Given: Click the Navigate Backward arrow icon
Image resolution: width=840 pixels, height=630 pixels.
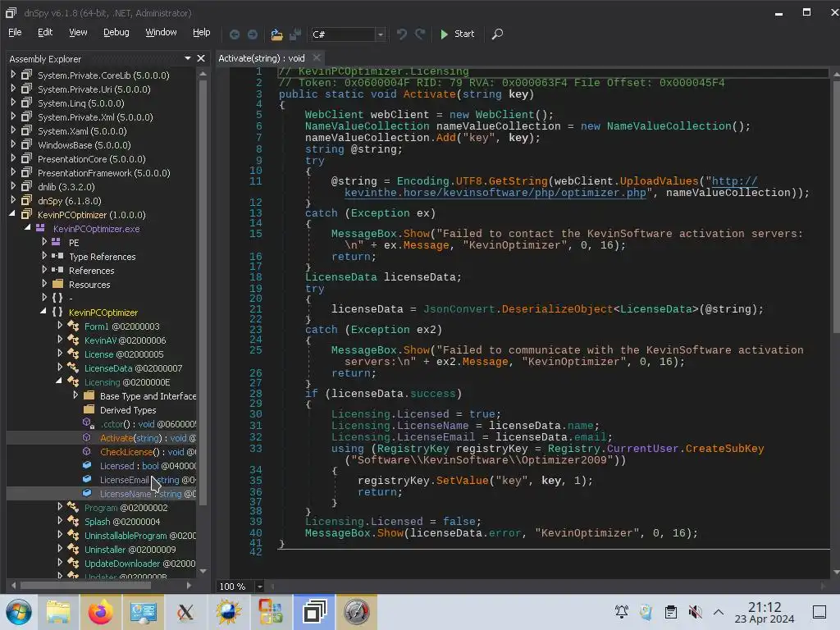Looking at the screenshot, I should (x=234, y=34).
